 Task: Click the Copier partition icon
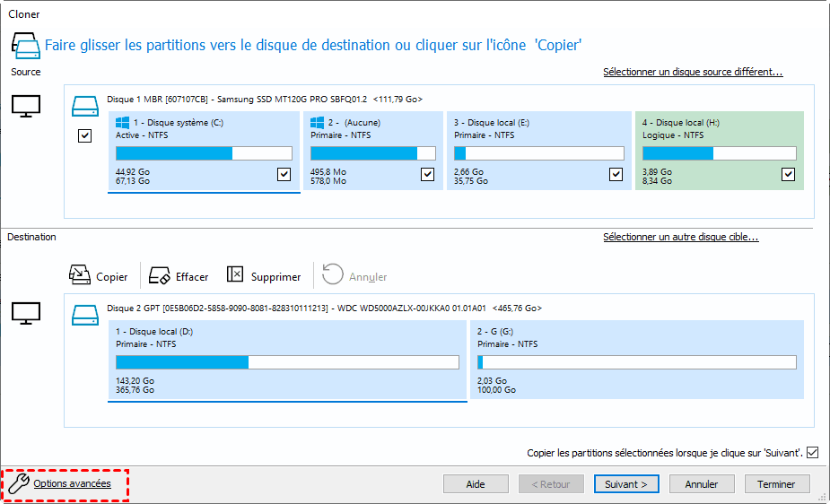click(x=80, y=275)
